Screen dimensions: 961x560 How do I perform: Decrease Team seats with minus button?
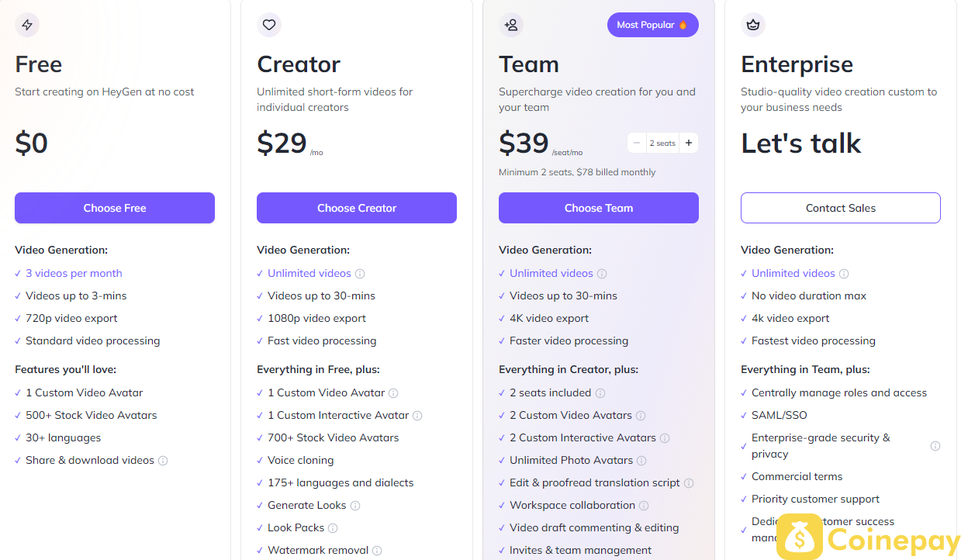637,143
